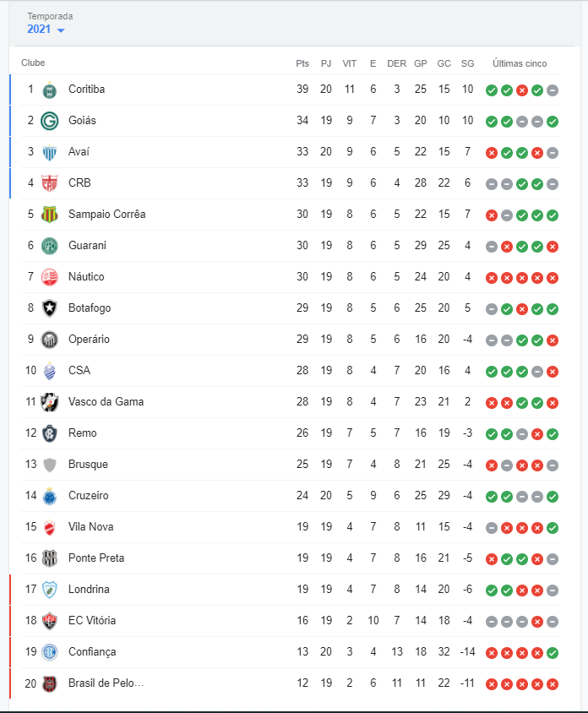Viewport: 588px width, 713px height.
Task: Open the Brasil de Pelotas team link
Action: [x=106, y=683]
